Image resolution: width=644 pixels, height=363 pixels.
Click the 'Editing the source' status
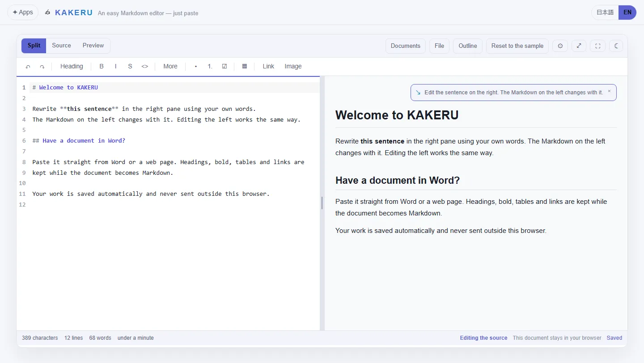point(483,338)
